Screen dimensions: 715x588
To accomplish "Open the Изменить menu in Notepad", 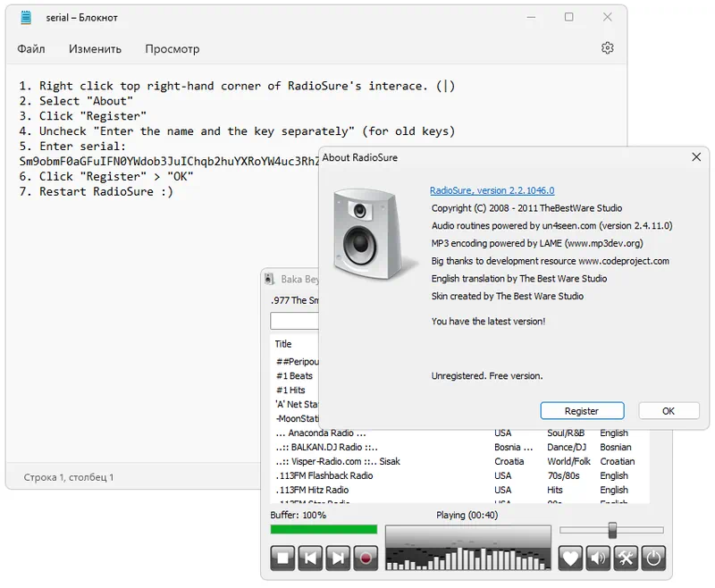I will [x=95, y=49].
